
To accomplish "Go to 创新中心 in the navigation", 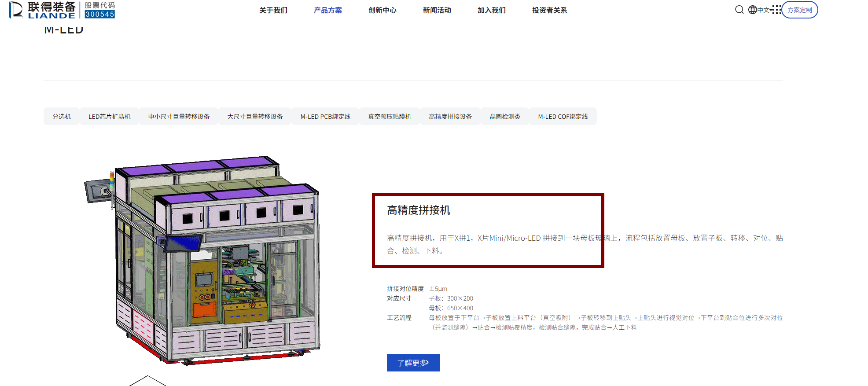I will 382,10.
